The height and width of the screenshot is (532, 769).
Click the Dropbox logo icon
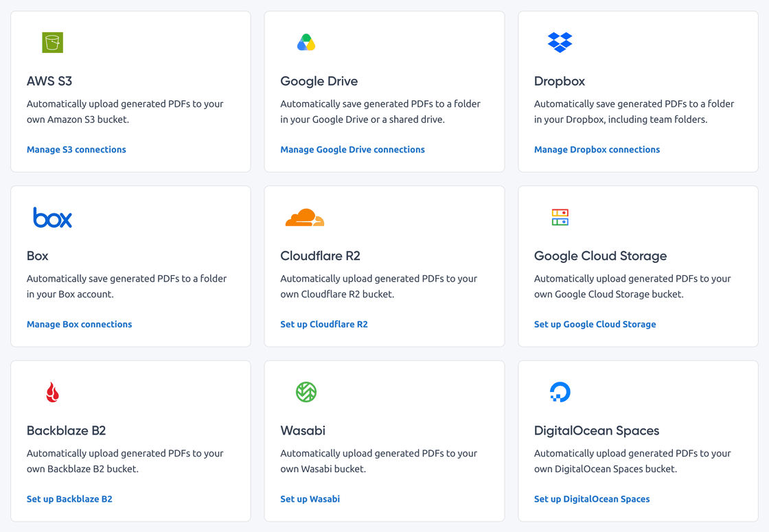coord(560,43)
